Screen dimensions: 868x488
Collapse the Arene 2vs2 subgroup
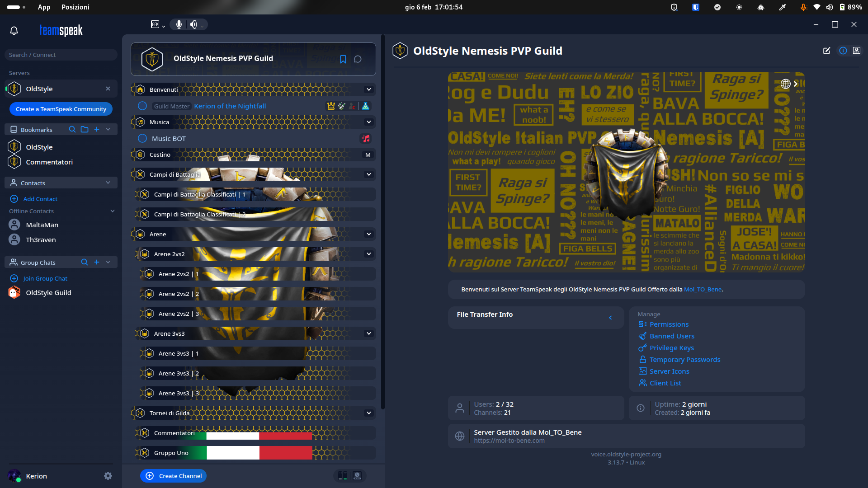click(369, 254)
